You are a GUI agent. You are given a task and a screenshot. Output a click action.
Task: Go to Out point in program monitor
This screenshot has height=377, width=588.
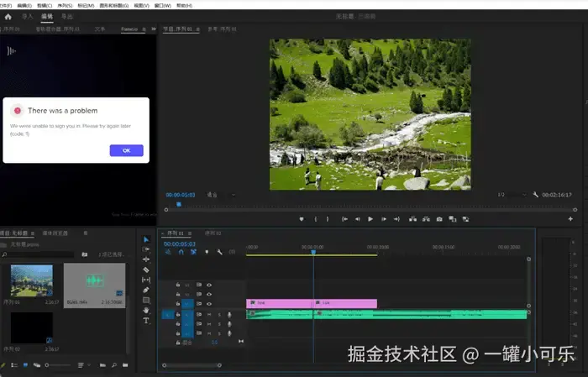coord(396,219)
